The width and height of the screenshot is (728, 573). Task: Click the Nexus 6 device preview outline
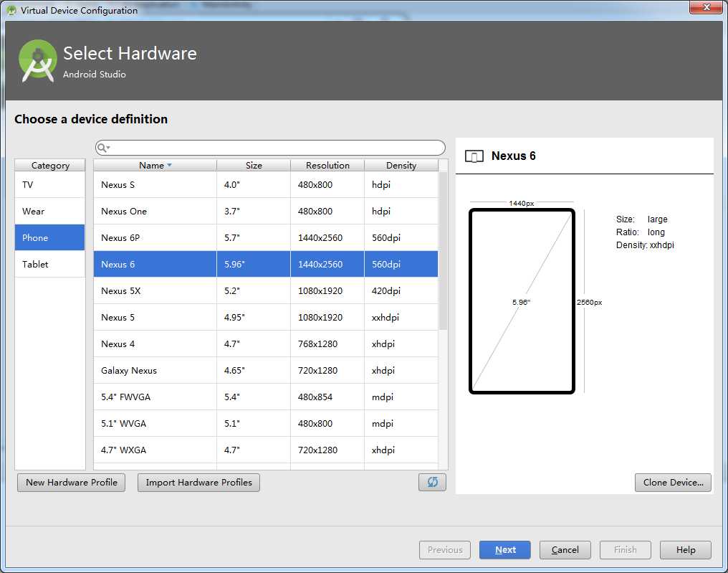[x=522, y=301]
